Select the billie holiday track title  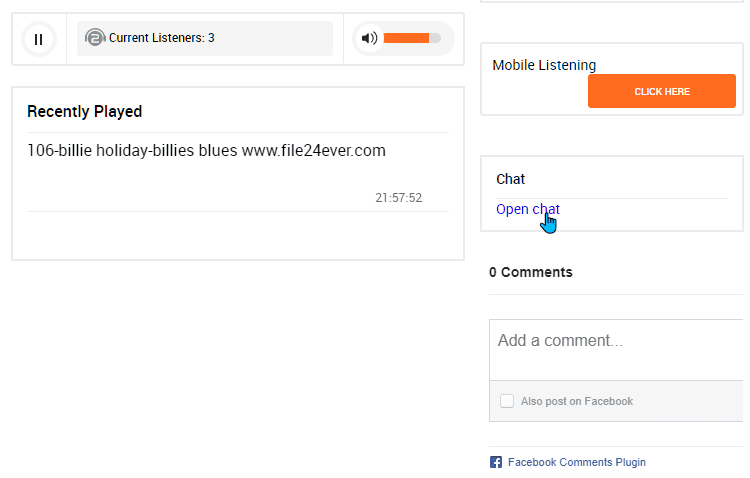click(206, 151)
